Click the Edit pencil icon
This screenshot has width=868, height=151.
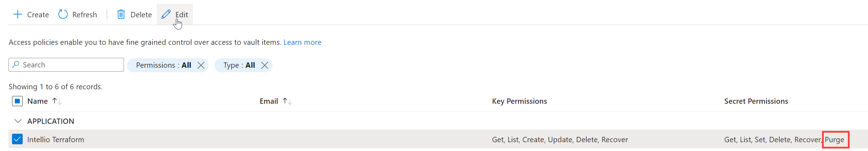click(166, 14)
